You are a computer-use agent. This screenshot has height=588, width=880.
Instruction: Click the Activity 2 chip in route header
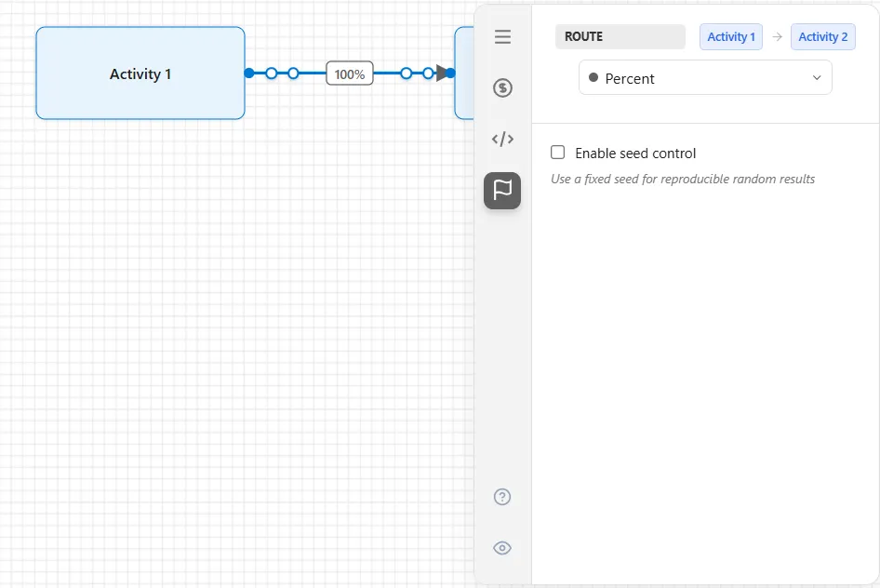pos(822,37)
